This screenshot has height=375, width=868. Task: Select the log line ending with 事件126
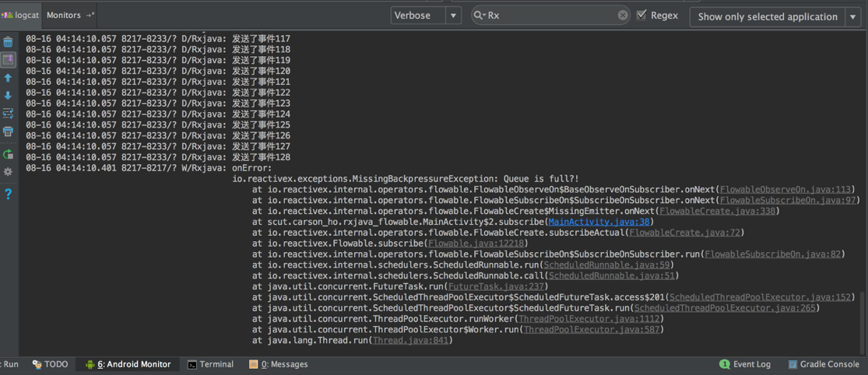[x=158, y=136]
